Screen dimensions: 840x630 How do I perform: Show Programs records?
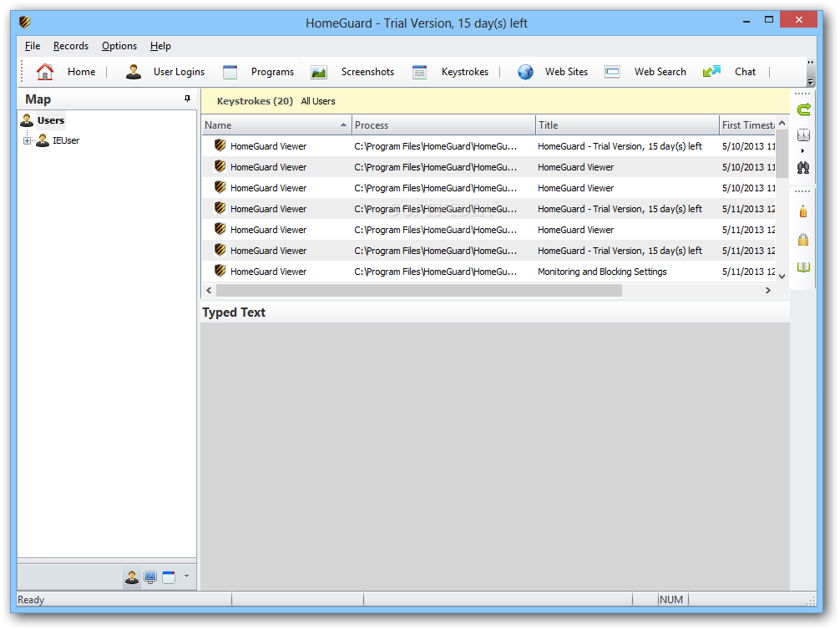point(272,72)
